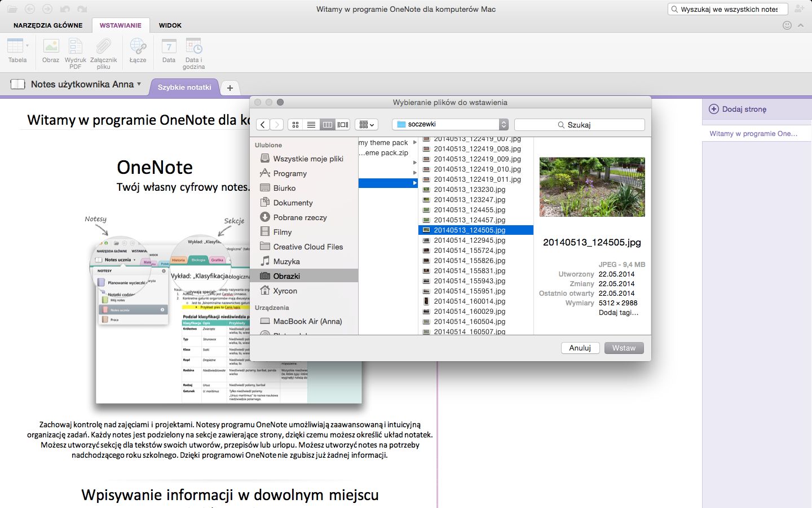The height and width of the screenshot is (508, 812).
Task: Switch the file dialog to list view
Action: [x=311, y=125]
